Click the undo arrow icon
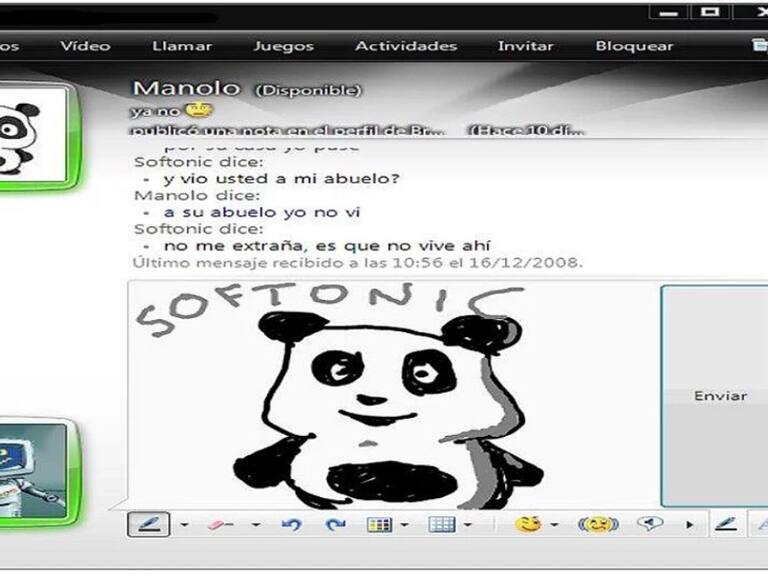 292,524
